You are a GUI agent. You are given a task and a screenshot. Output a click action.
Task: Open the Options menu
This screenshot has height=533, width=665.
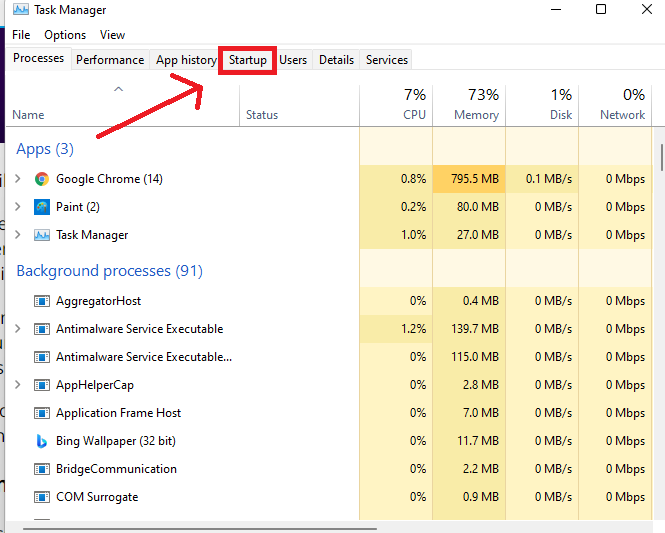pyautogui.click(x=65, y=35)
